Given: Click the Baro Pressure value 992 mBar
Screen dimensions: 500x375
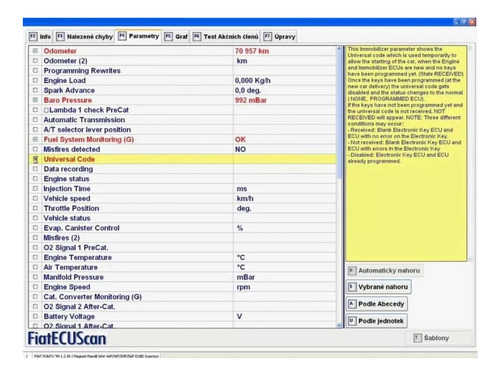Looking at the screenshot, I should (251, 100).
